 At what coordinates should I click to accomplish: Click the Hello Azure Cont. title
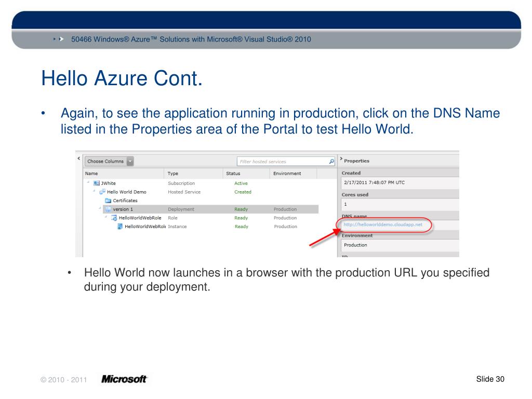click(x=122, y=78)
